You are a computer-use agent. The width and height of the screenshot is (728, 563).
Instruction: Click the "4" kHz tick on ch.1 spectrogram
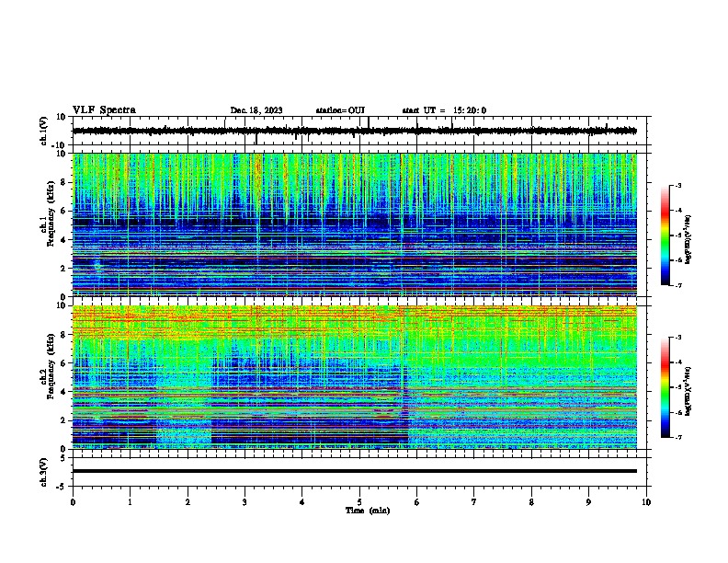(64, 240)
